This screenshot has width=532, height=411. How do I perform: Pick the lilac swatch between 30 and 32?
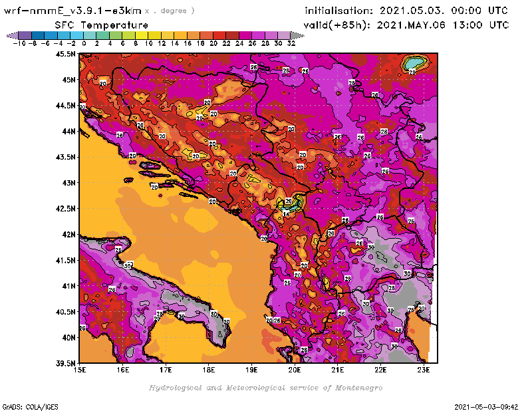pyautogui.click(x=284, y=35)
